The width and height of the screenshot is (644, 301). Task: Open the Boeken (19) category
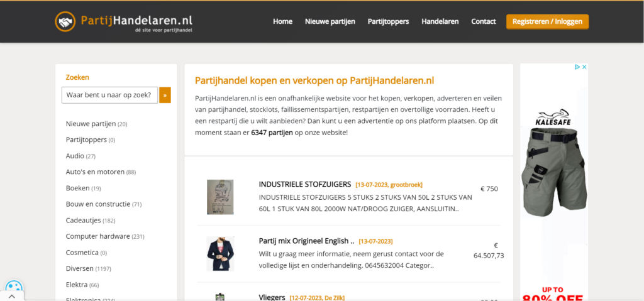coord(84,188)
